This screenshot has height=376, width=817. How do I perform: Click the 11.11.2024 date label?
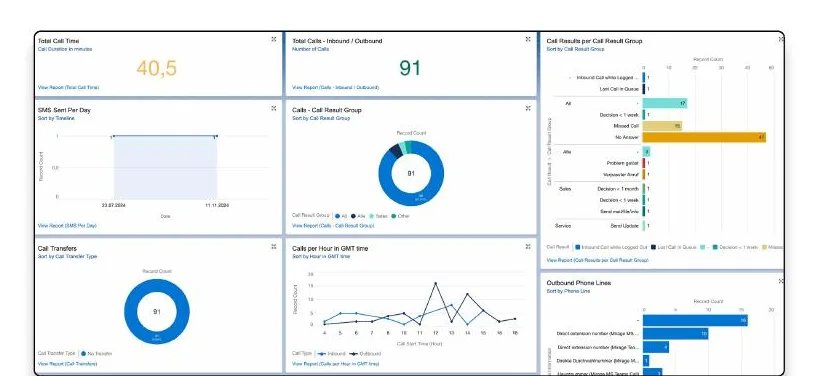coord(217,205)
